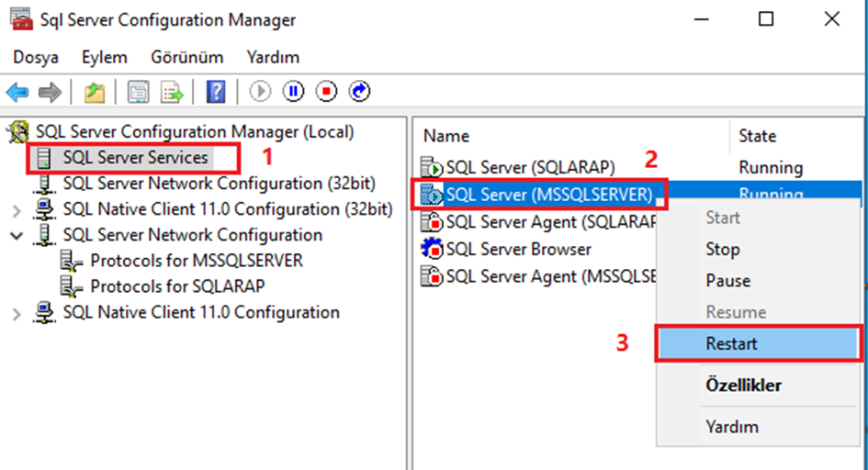Click the Start Service play icon

[x=260, y=91]
